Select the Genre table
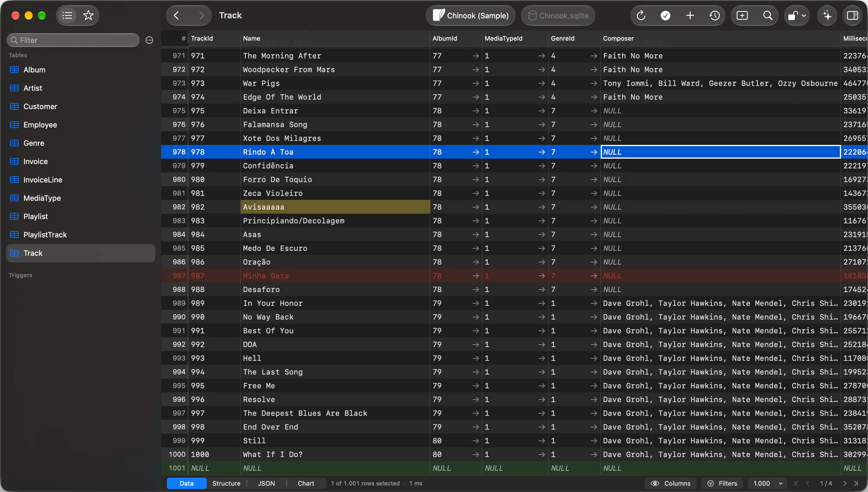Viewport: 868px width, 492px height. (x=81, y=143)
